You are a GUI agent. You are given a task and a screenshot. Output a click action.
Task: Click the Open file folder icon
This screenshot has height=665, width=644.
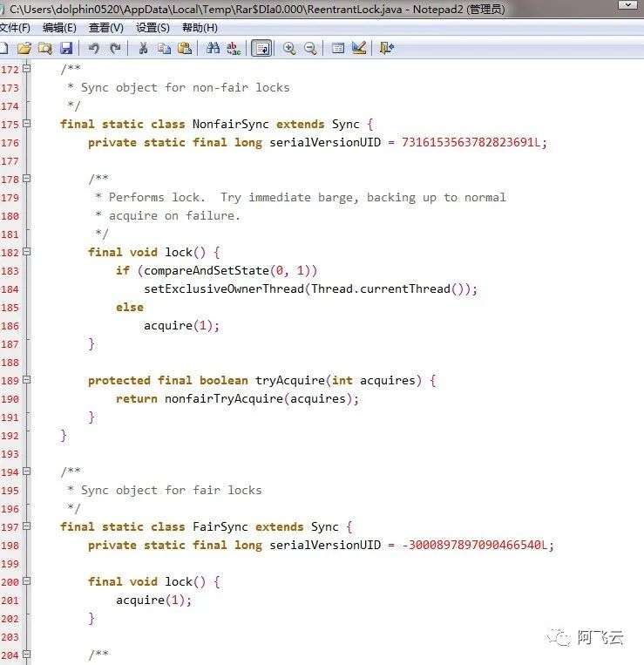24,48
